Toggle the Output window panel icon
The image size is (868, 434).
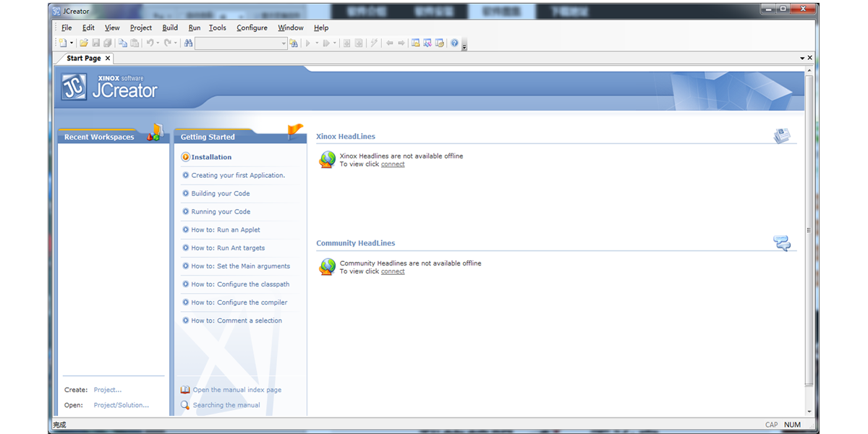[439, 43]
